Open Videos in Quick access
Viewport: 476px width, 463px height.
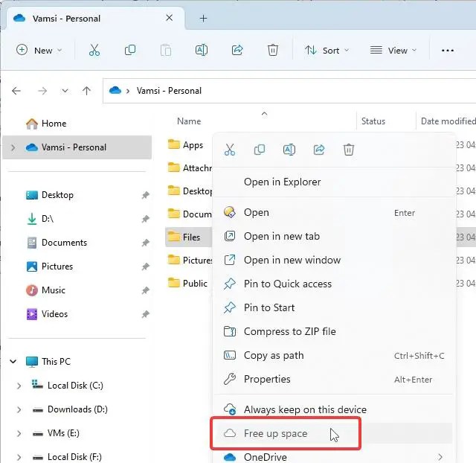(47, 314)
